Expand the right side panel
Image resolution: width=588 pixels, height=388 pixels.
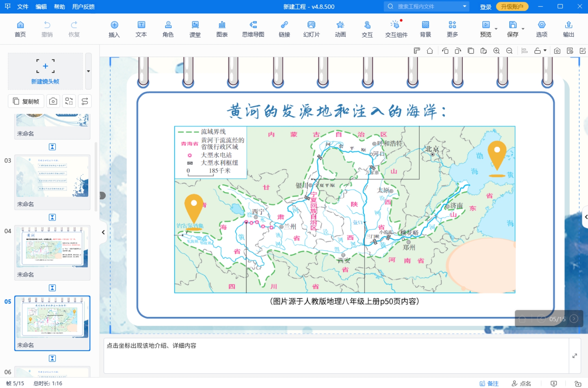tap(586, 217)
